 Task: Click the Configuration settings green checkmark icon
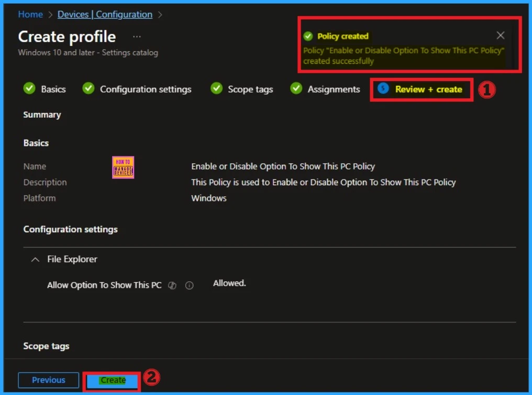coord(88,88)
